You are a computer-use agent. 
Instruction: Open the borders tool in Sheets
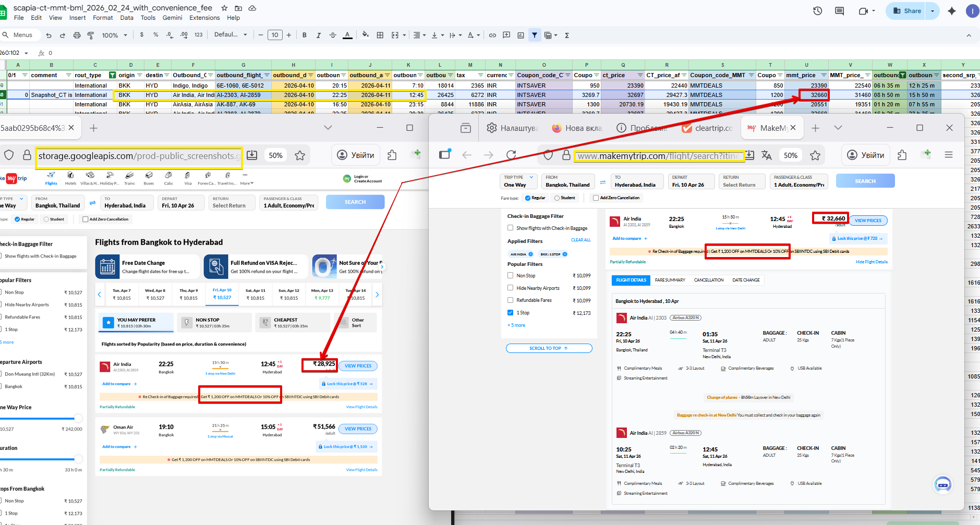380,35
